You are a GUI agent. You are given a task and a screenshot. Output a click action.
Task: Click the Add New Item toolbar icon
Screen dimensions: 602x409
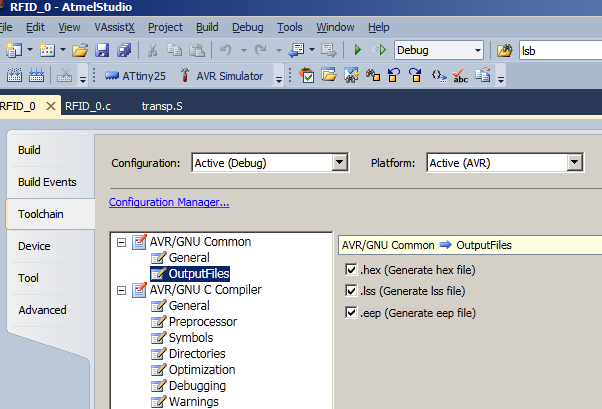[x=47, y=50]
